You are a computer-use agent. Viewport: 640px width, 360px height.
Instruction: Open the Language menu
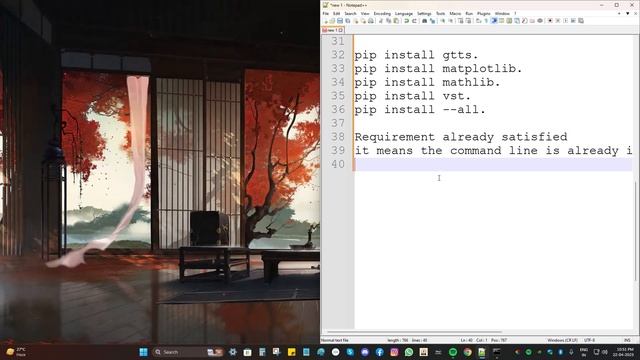(404, 13)
